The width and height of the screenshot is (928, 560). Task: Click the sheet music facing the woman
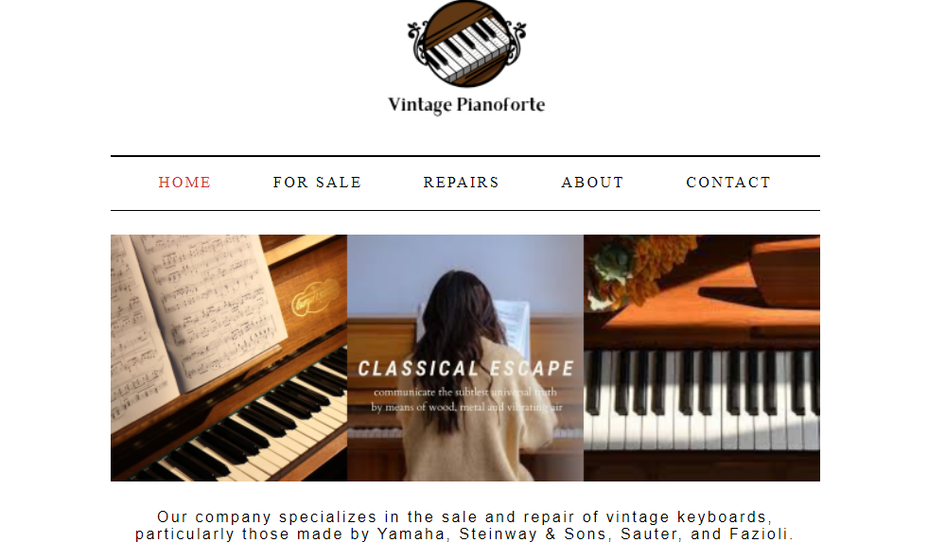pos(512,326)
